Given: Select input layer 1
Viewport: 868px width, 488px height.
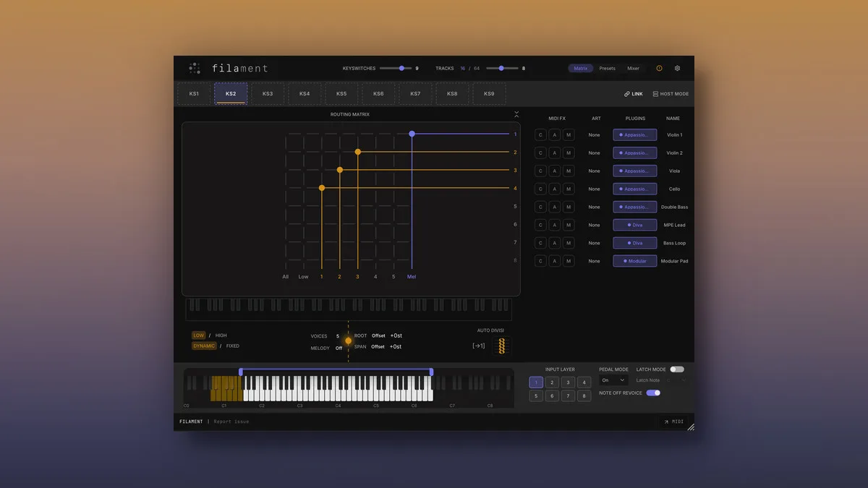Looking at the screenshot, I should click(536, 382).
